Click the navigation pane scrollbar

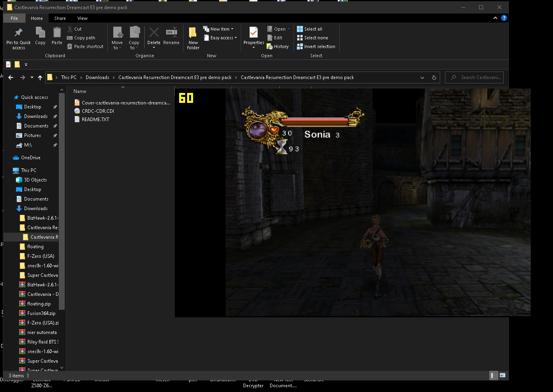(x=62, y=201)
